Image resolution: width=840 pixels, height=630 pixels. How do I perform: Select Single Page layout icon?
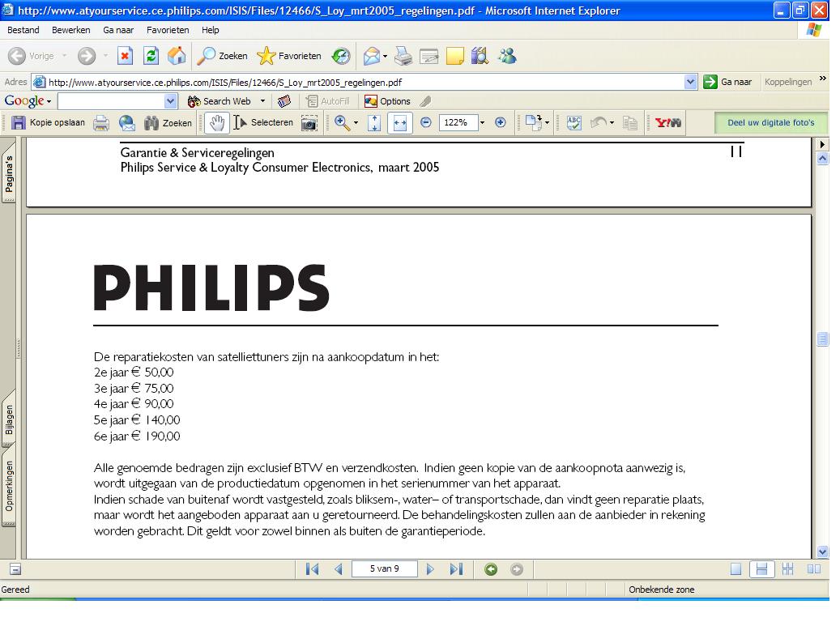tap(736, 569)
